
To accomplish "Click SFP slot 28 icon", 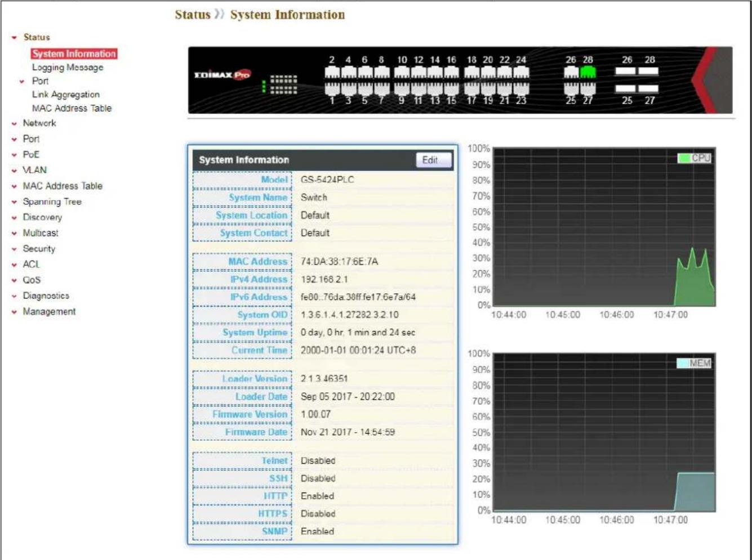I will (648, 71).
